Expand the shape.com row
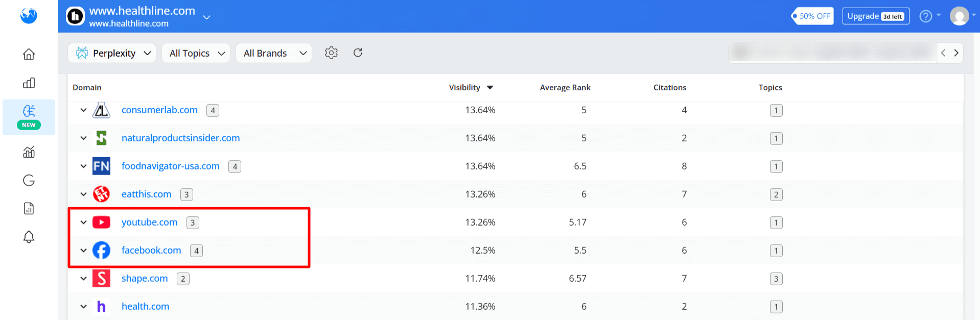The image size is (980, 320). [83, 278]
